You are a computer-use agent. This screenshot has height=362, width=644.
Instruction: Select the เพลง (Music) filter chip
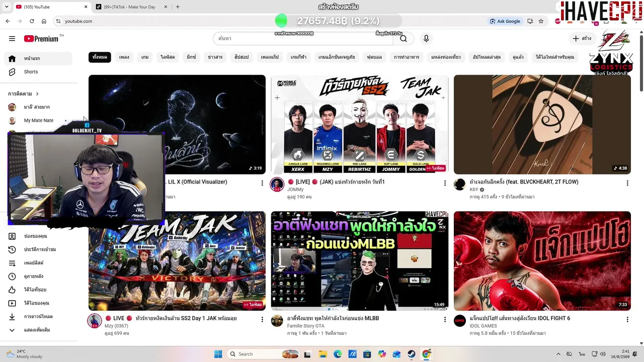coord(124,57)
